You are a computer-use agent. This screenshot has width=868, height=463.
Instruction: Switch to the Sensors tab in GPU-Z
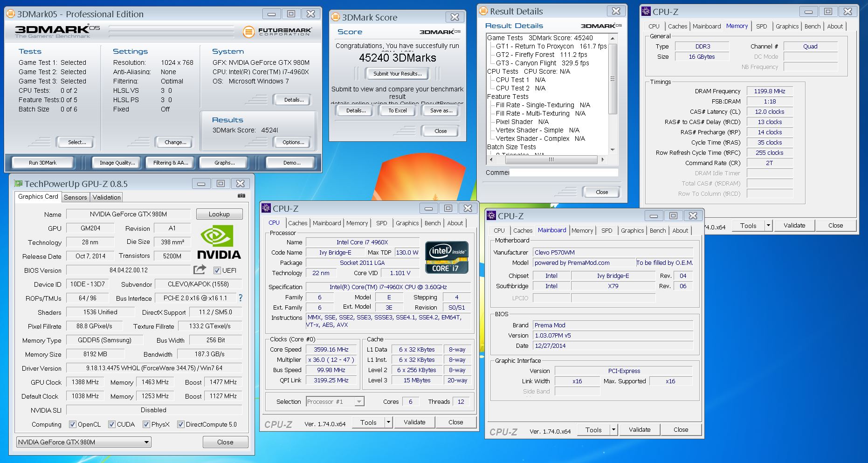pos(76,197)
